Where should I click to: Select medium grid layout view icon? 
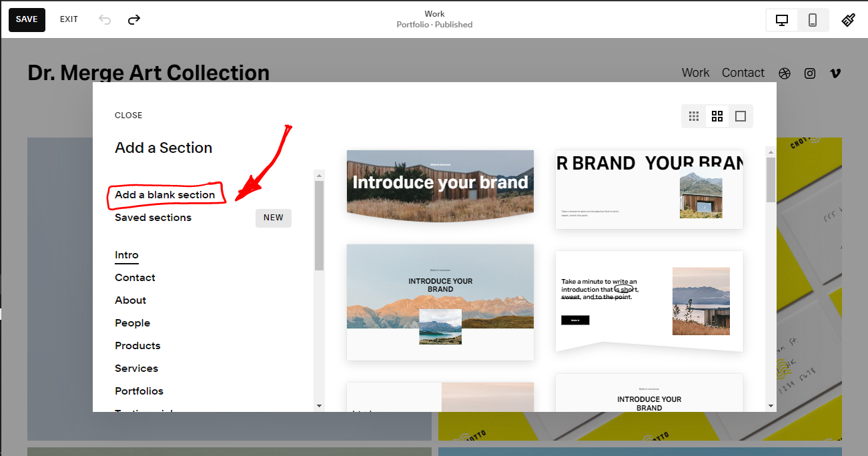click(717, 116)
